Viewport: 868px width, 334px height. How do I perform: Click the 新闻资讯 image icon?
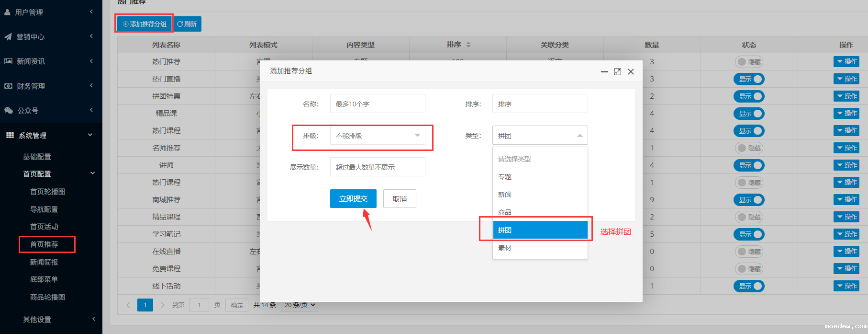tap(8, 61)
